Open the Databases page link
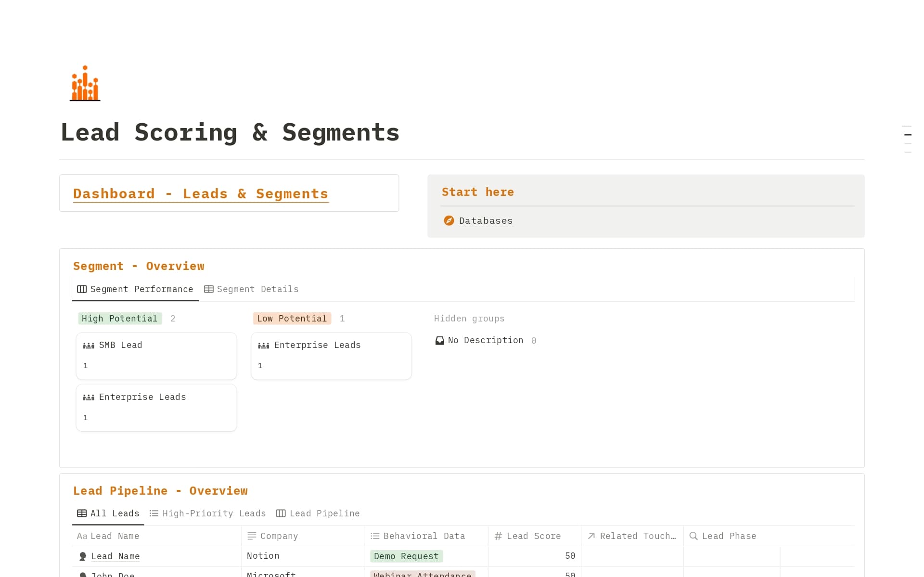This screenshot has height=577, width=924. tap(486, 221)
